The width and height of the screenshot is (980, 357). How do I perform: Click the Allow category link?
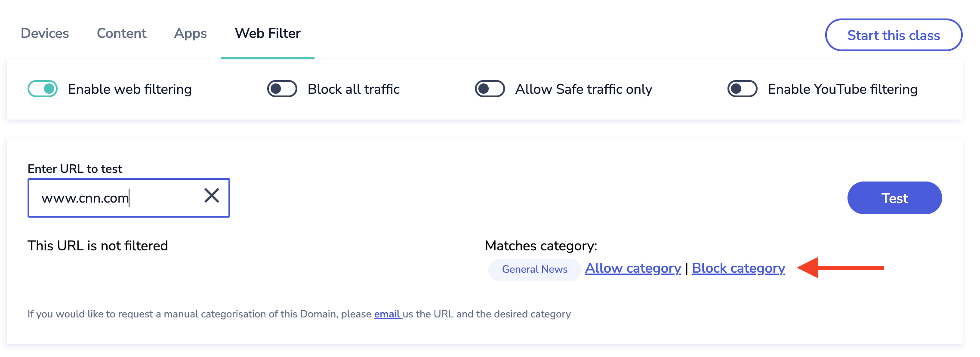tap(633, 268)
